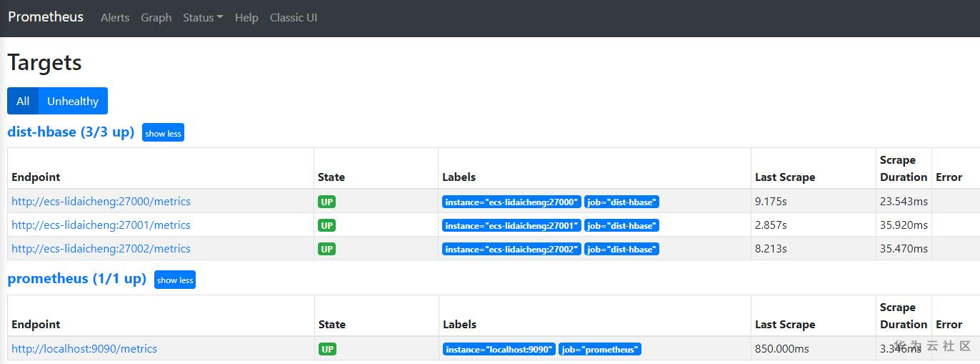Click the UP state badge for localhost:9090
This screenshot has width=980, height=364.
click(327, 350)
